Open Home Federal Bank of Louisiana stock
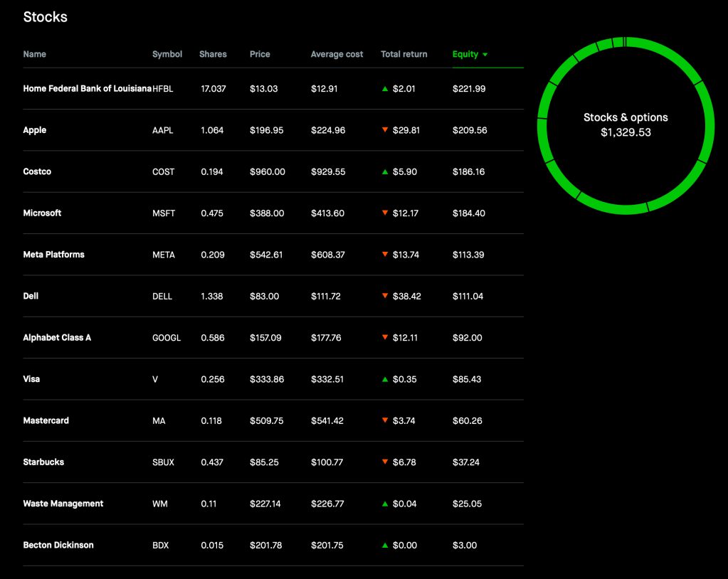This screenshot has height=579, width=728. [x=87, y=89]
